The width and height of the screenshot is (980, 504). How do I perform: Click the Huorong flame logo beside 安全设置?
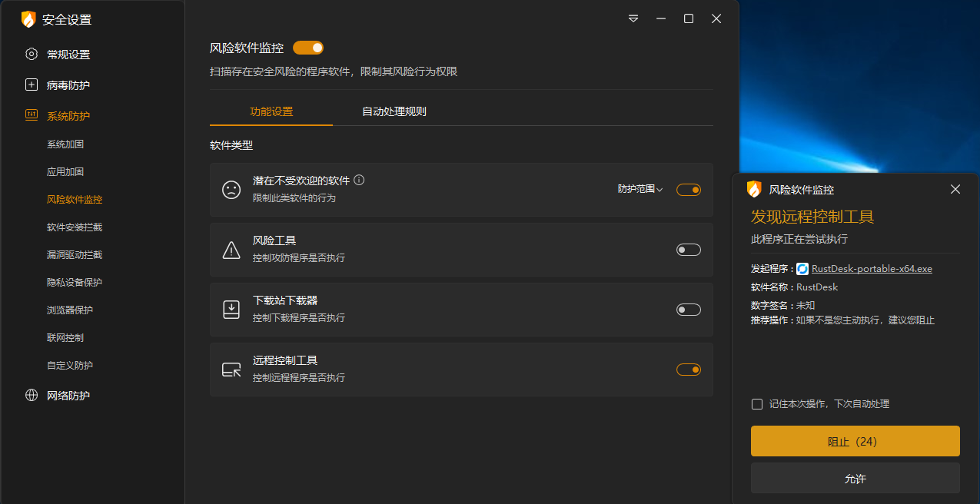[28, 20]
